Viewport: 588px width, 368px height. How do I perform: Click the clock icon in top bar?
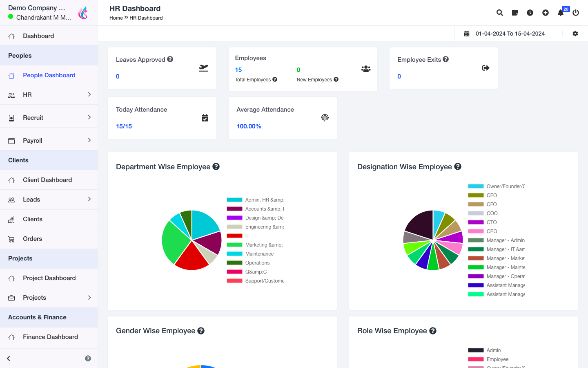tap(530, 13)
